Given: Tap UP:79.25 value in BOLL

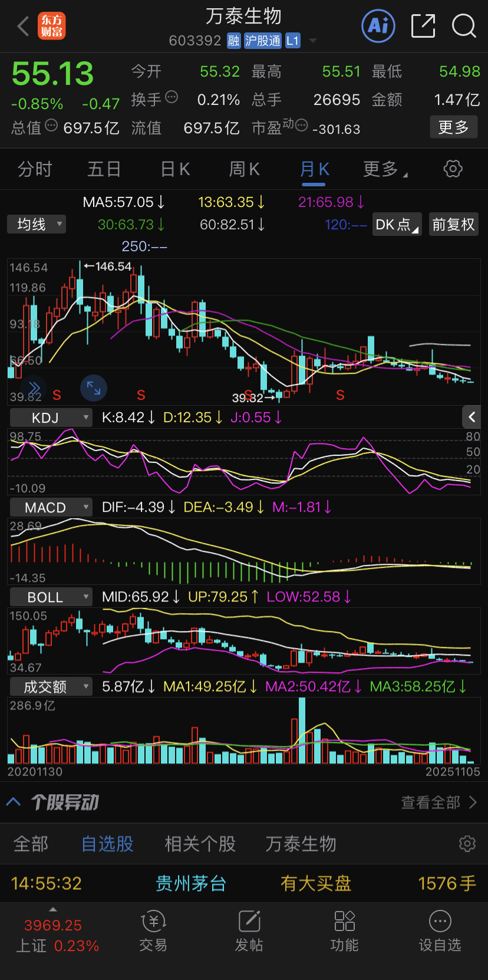Looking at the screenshot, I should coord(223,597).
